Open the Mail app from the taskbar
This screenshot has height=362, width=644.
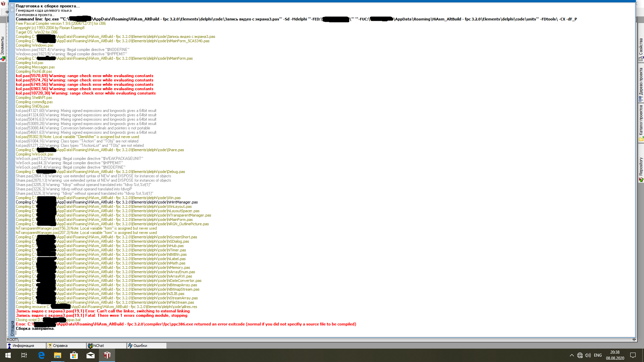tap(91, 355)
